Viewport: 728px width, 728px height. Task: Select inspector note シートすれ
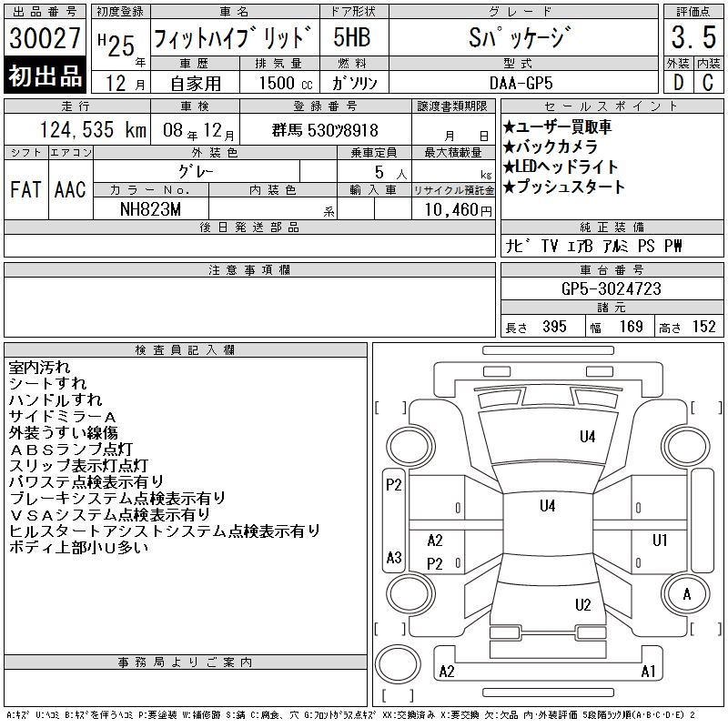(47, 383)
